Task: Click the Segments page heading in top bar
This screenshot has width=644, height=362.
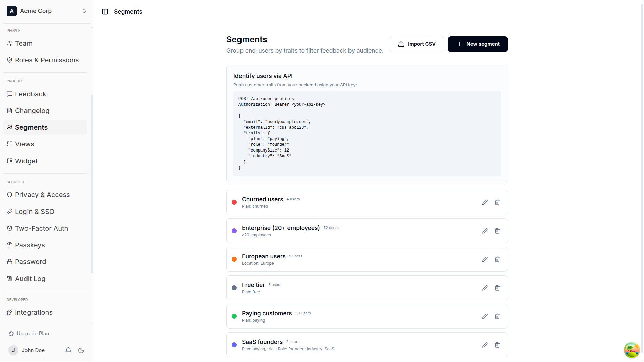Action: (128, 12)
